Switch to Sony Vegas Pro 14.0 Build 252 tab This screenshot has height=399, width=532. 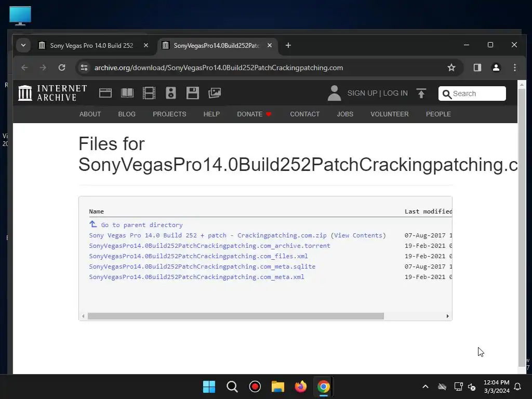coord(91,46)
